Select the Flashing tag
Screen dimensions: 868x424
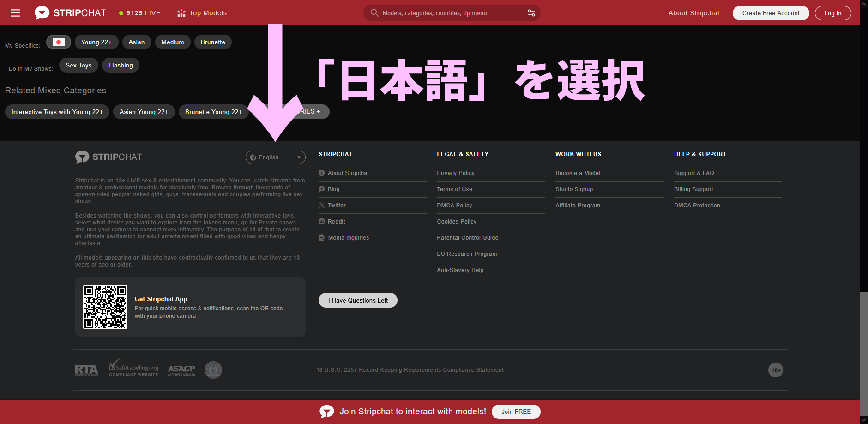[x=121, y=65]
